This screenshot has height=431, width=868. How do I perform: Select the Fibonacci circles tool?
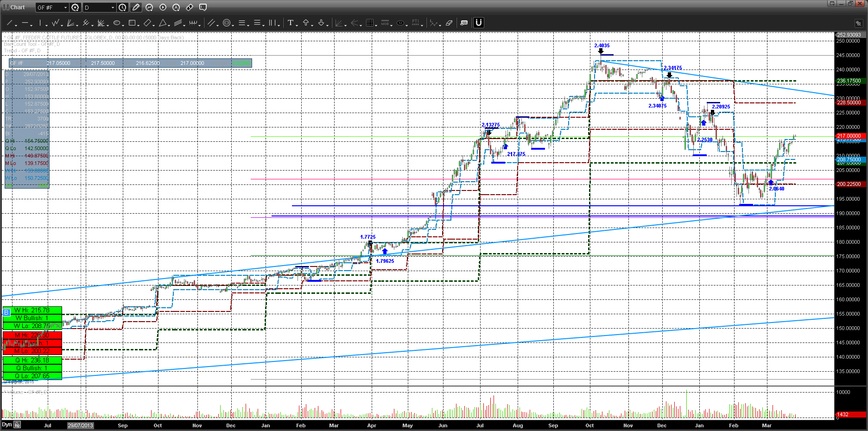pos(227,23)
